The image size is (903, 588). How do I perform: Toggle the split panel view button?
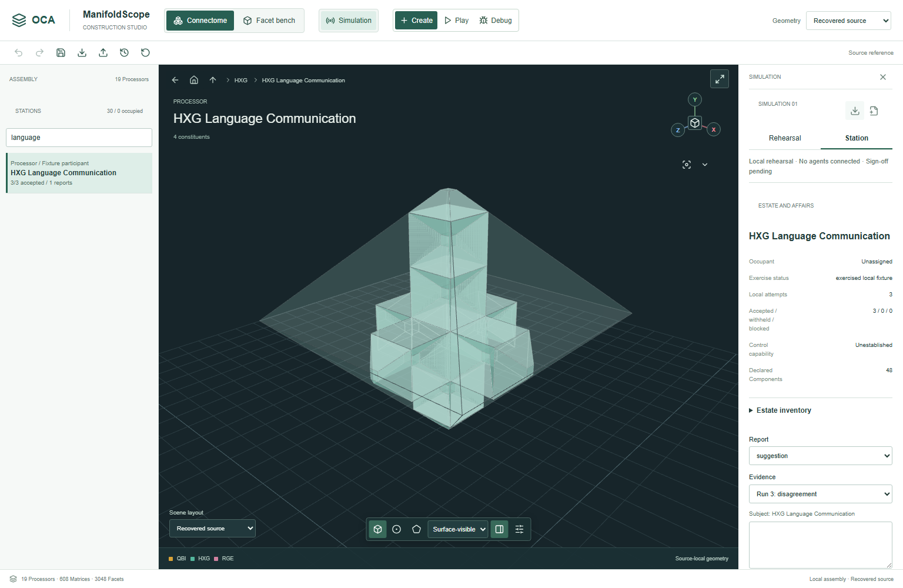pyautogui.click(x=499, y=529)
